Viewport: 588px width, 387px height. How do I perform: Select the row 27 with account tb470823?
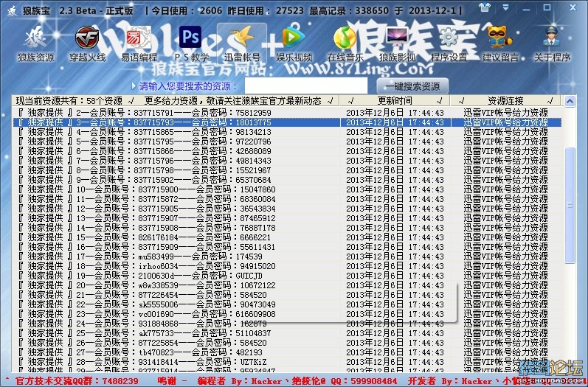[287, 352]
